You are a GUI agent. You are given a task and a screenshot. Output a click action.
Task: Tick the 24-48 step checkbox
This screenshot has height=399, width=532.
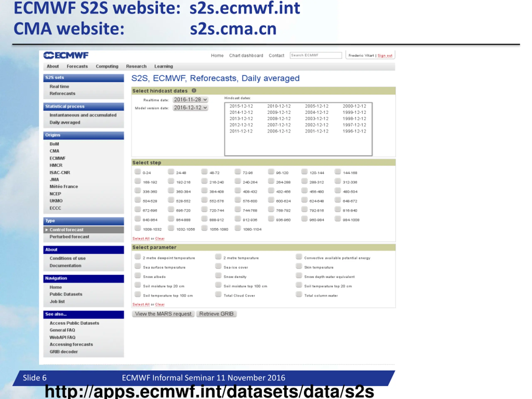pos(171,172)
